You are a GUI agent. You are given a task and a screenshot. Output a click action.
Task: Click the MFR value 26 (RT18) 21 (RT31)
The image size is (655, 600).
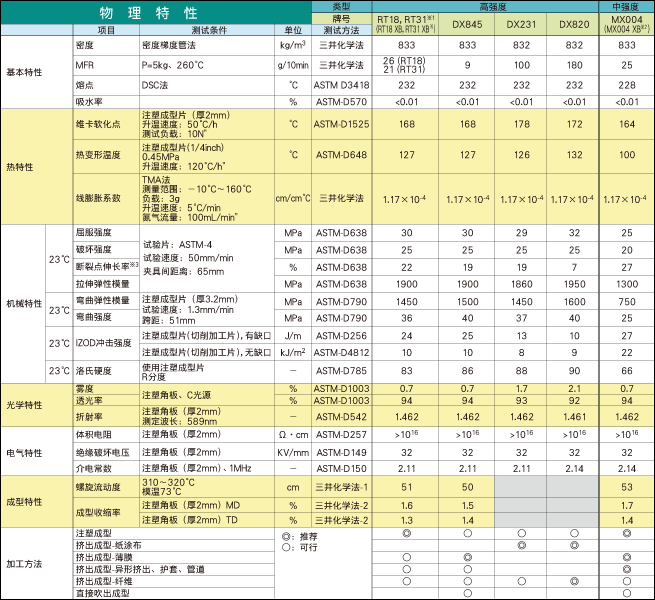pyautogui.click(x=404, y=65)
